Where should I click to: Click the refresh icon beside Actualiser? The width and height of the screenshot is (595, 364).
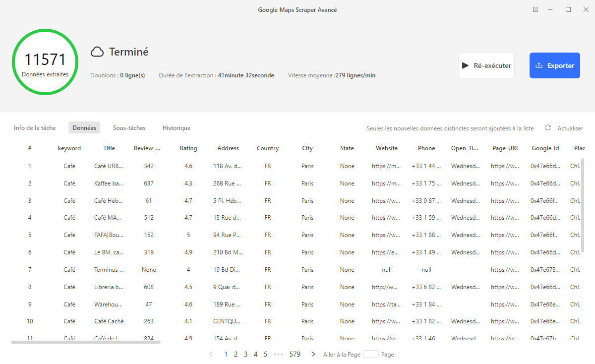pyautogui.click(x=547, y=128)
